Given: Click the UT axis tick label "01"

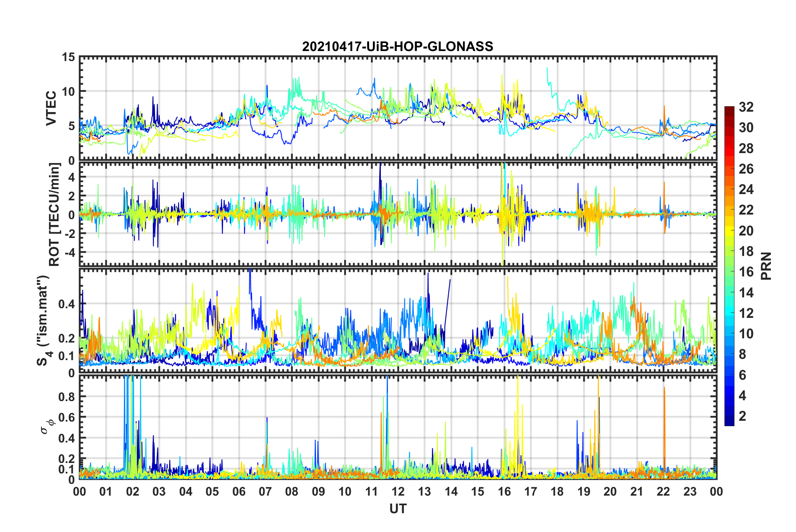Looking at the screenshot, I should click(x=106, y=491).
